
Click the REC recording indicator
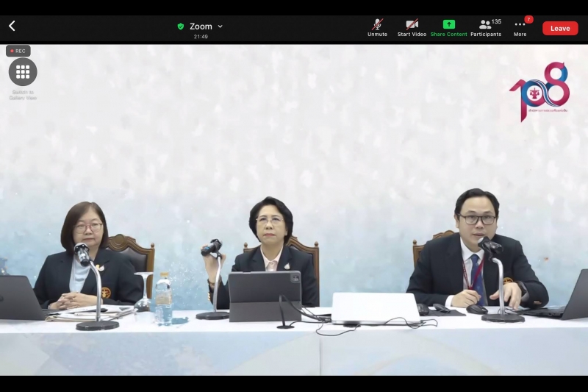18,51
